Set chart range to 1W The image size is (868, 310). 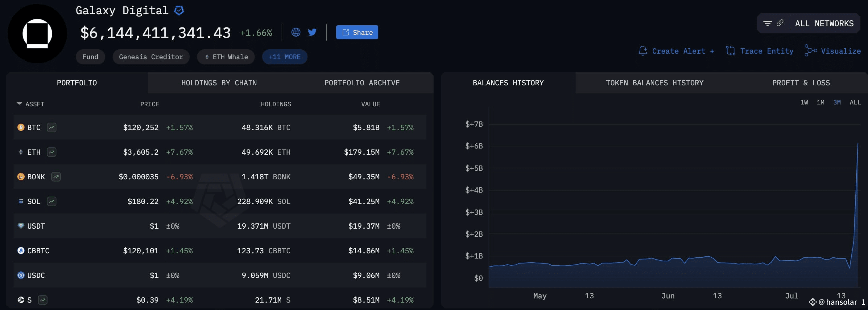click(x=804, y=102)
